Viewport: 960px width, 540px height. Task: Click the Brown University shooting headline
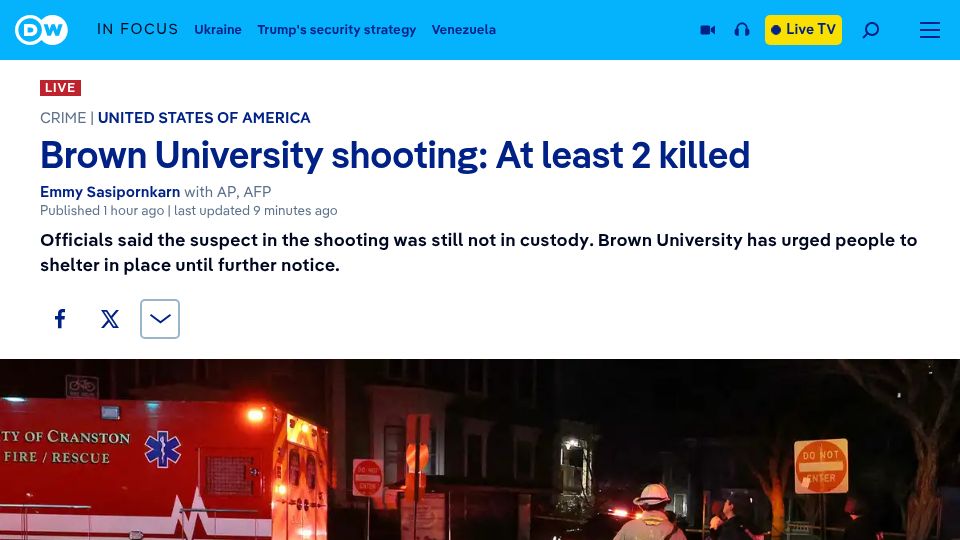click(395, 155)
